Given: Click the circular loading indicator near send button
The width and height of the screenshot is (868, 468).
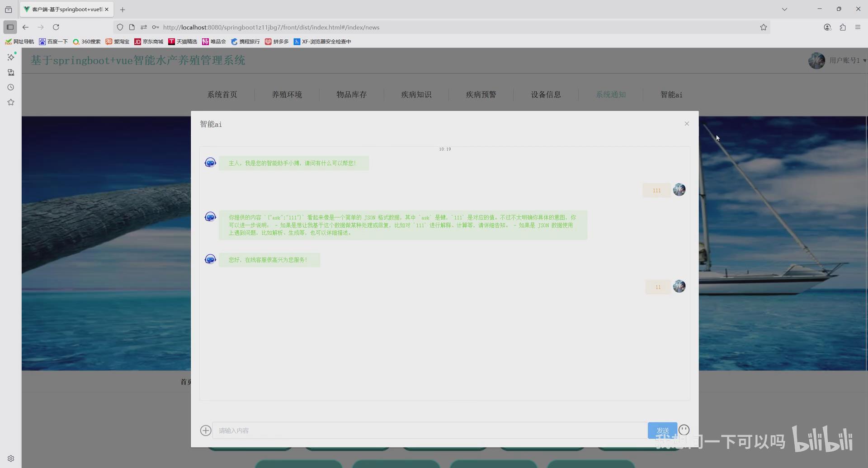Looking at the screenshot, I should pos(684,429).
